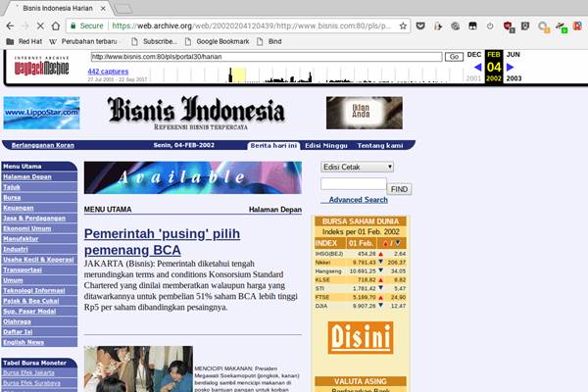Switch to the Tentang kami tab

tap(380, 146)
